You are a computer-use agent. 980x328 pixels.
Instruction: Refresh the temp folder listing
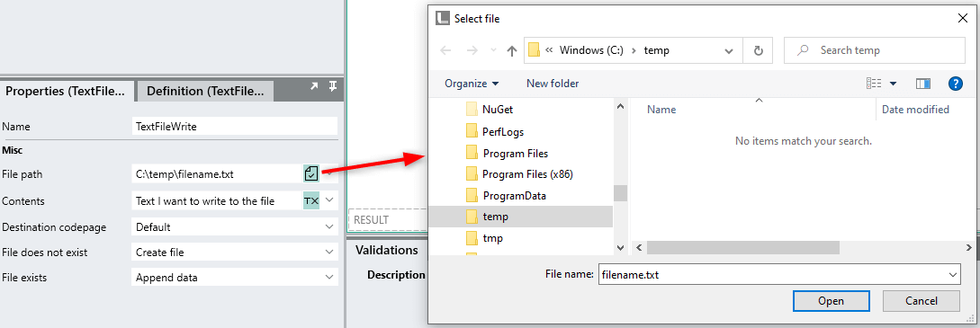[758, 50]
